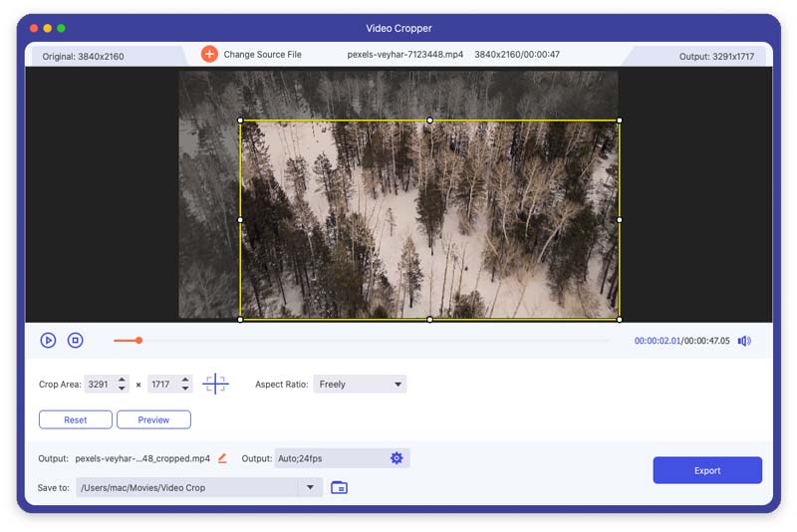Open the save folder browse icon
Image resolution: width=797 pixels, height=532 pixels.
(339, 487)
